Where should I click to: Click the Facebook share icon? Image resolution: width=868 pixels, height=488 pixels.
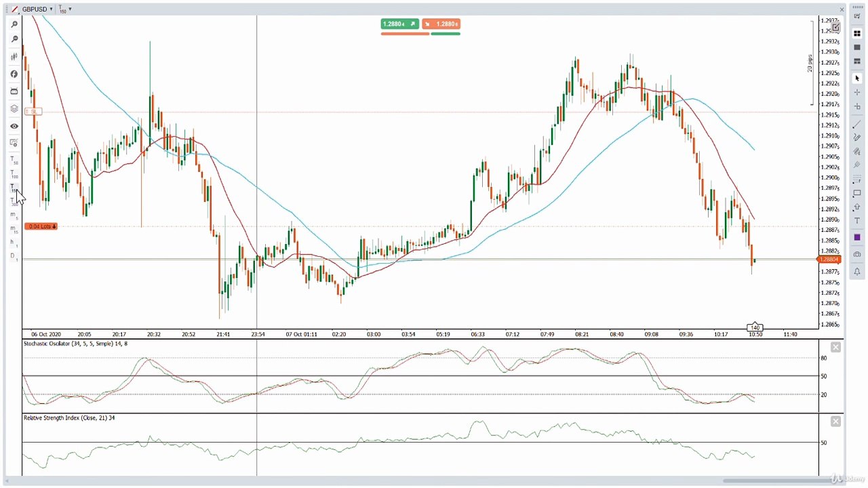point(14,74)
